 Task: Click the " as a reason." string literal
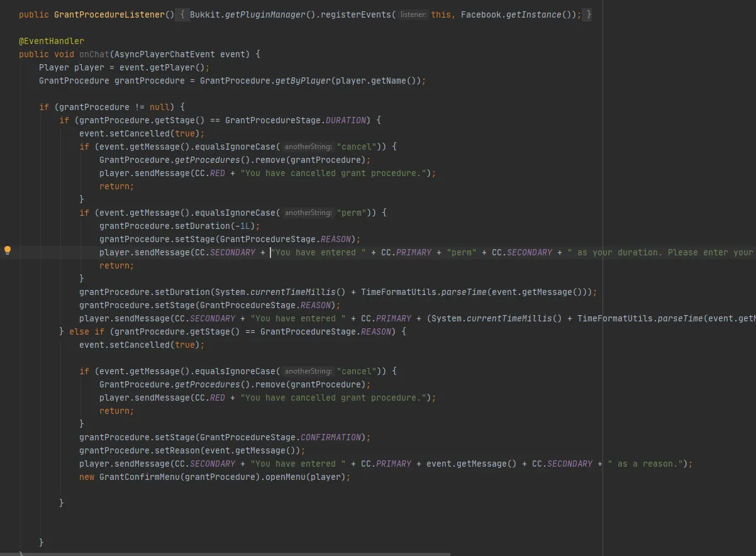click(645, 464)
